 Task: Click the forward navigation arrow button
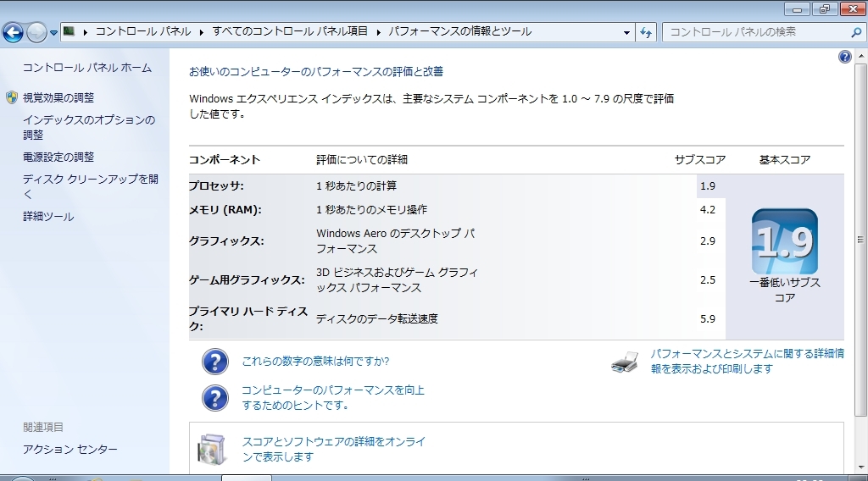[36, 33]
